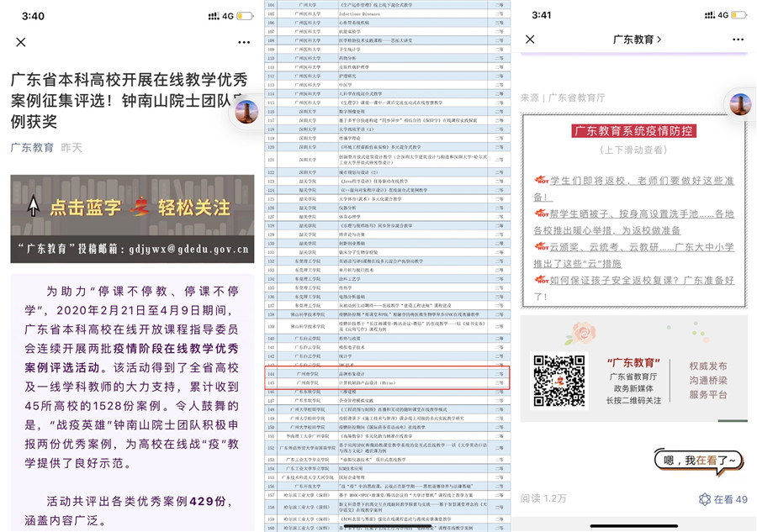Tap the floating avatar on the right screen edge
The height and width of the screenshot is (532, 757).
(740, 104)
